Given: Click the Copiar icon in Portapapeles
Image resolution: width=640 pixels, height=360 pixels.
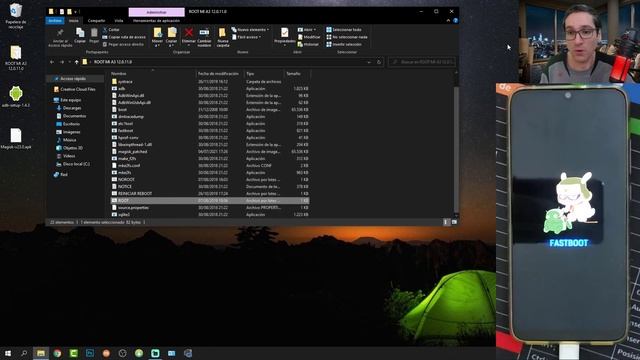Looking at the screenshot, I should [80, 33].
